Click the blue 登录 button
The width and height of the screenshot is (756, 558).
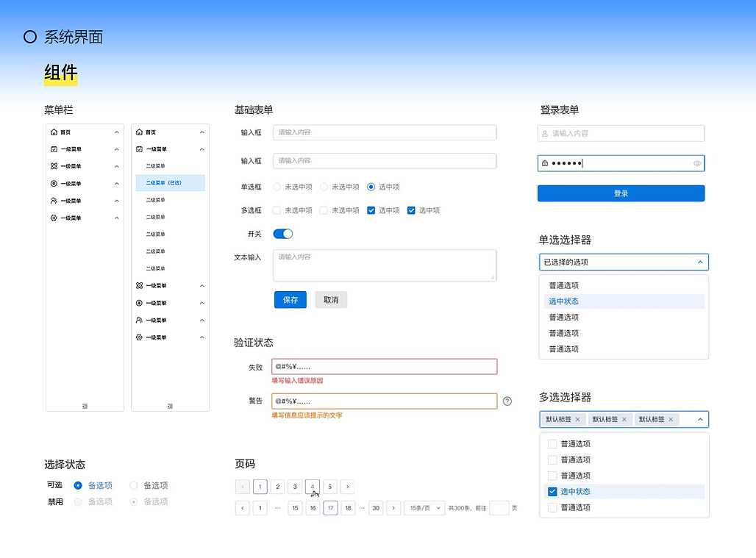point(621,193)
